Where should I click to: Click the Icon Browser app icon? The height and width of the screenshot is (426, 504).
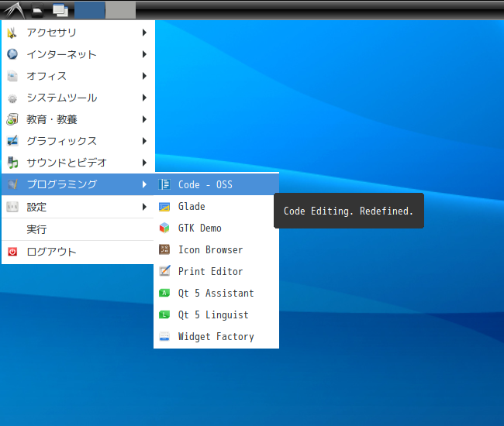tap(164, 249)
